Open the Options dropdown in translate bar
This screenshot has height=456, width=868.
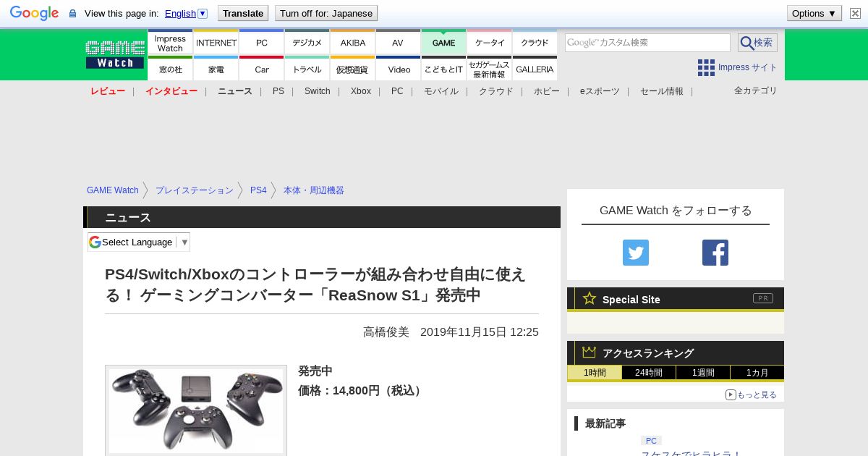814,13
